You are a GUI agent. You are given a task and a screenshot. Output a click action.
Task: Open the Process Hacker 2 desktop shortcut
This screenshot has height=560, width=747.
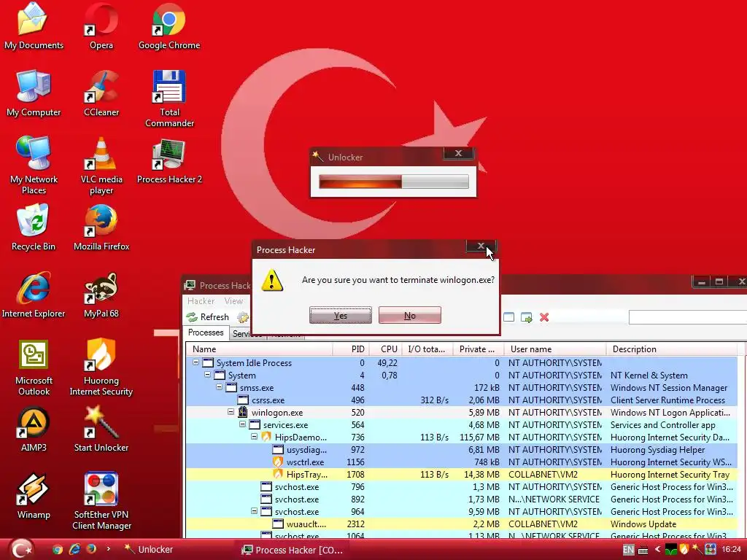click(x=169, y=161)
